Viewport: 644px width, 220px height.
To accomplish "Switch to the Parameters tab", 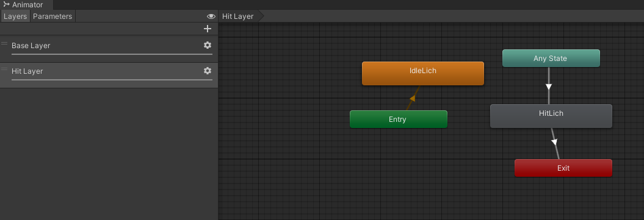I will (52, 16).
